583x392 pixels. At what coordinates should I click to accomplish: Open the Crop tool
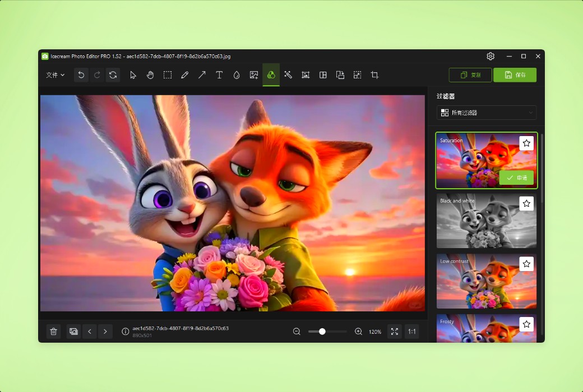click(x=374, y=74)
